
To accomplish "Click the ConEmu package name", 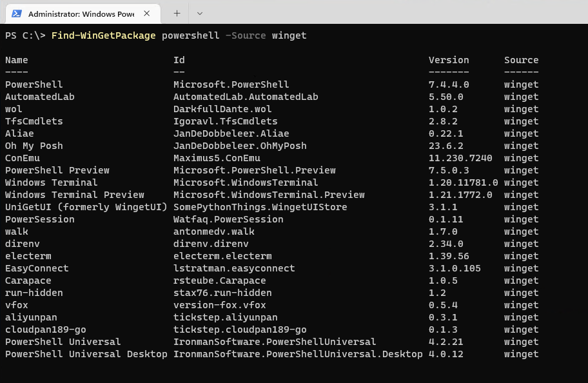I will [x=23, y=158].
